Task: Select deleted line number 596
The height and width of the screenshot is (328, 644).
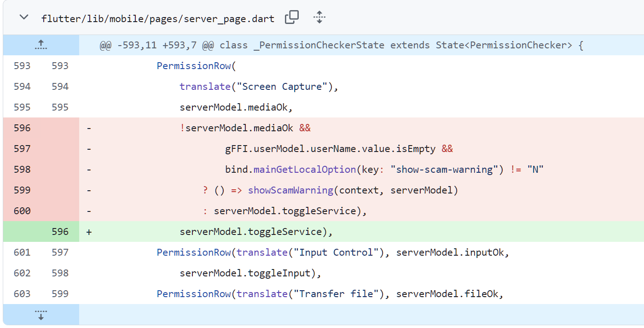Action: 22,128
